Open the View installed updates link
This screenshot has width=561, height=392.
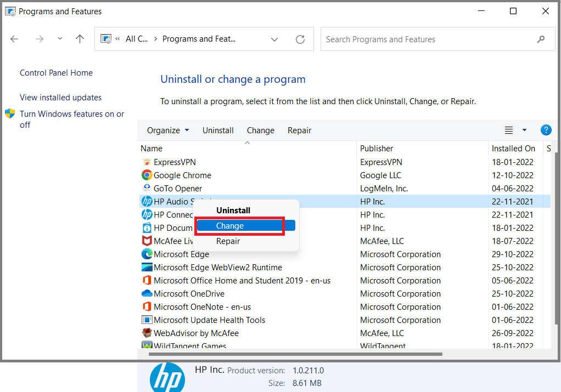point(60,97)
